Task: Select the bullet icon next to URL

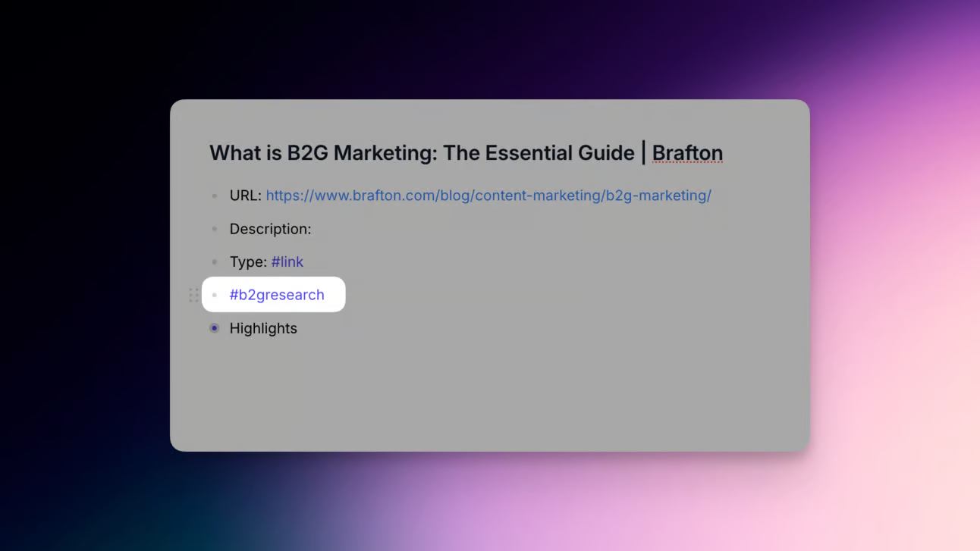Action: pos(214,196)
